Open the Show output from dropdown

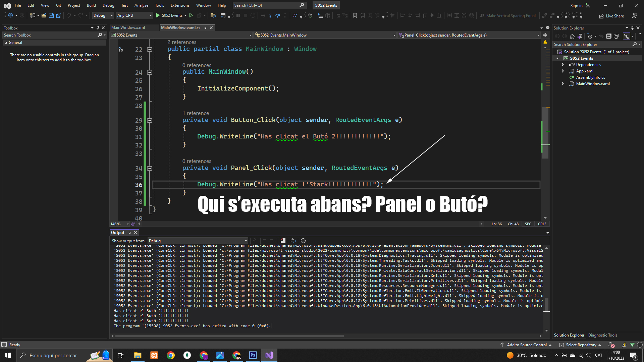pyautogui.click(x=198, y=241)
